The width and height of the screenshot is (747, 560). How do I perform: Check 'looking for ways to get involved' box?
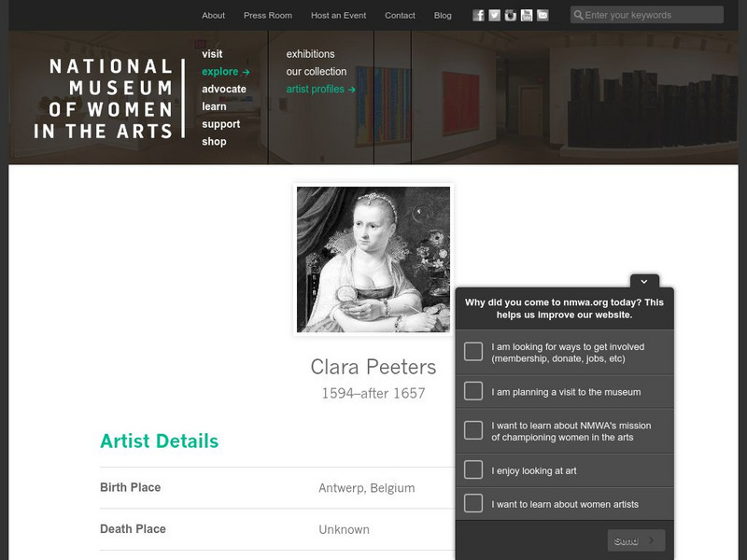coord(473,352)
